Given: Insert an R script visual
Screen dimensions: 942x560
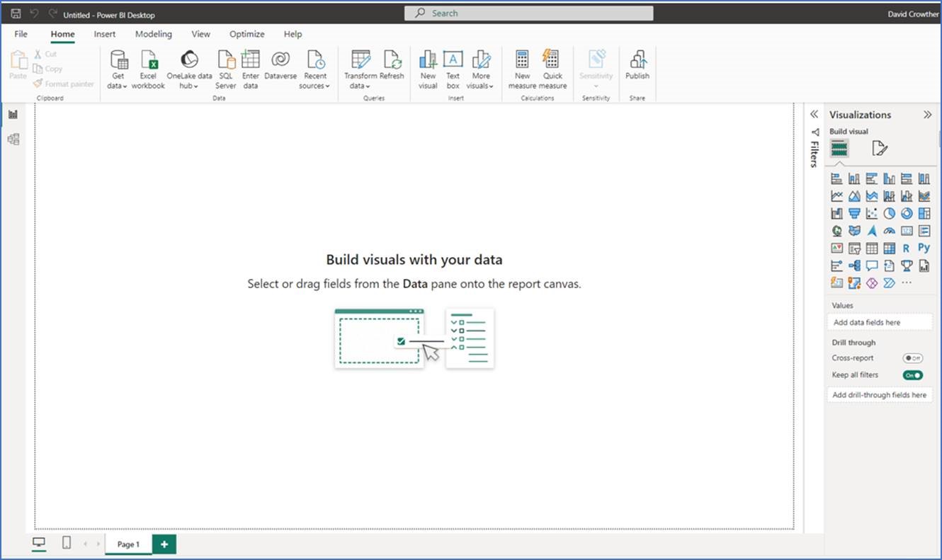Looking at the screenshot, I should 907,248.
